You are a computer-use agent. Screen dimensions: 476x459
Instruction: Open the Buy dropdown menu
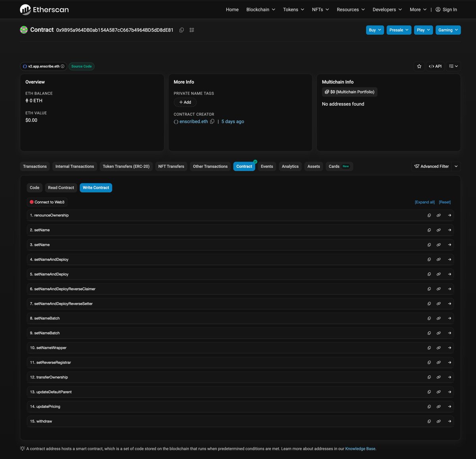tap(374, 30)
